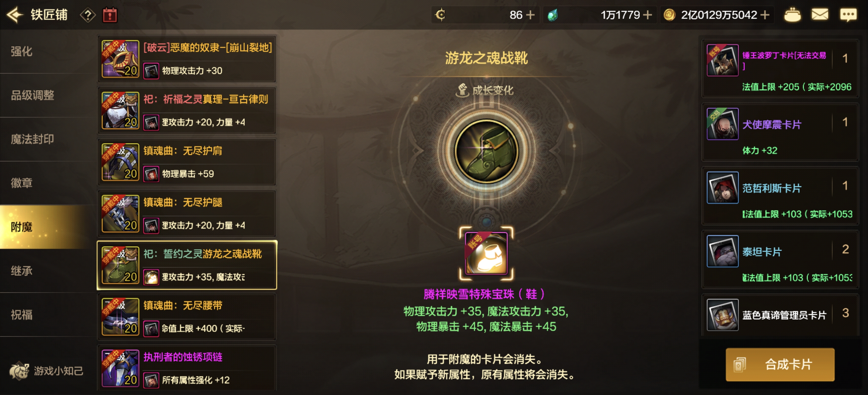This screenshot has height=395, width=868.
Task: Open the help question mark icon
Action: click(88, 15)
